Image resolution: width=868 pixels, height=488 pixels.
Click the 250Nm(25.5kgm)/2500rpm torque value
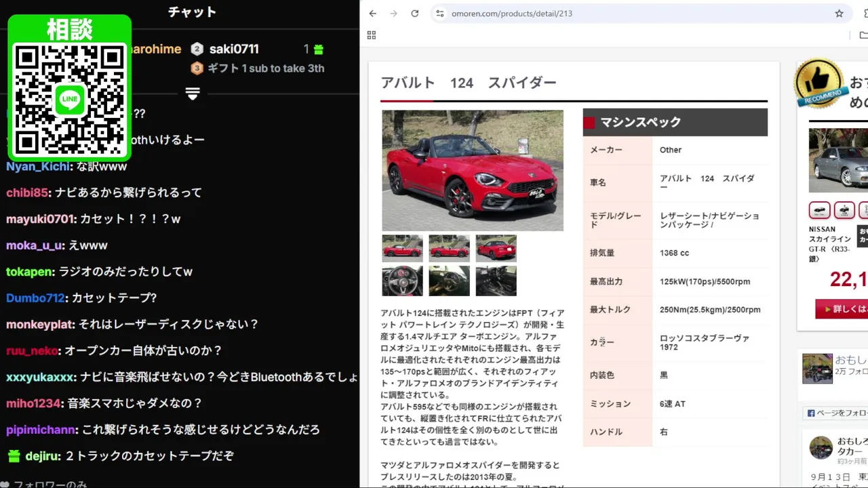pyautogui.click(x=710, y=310)
